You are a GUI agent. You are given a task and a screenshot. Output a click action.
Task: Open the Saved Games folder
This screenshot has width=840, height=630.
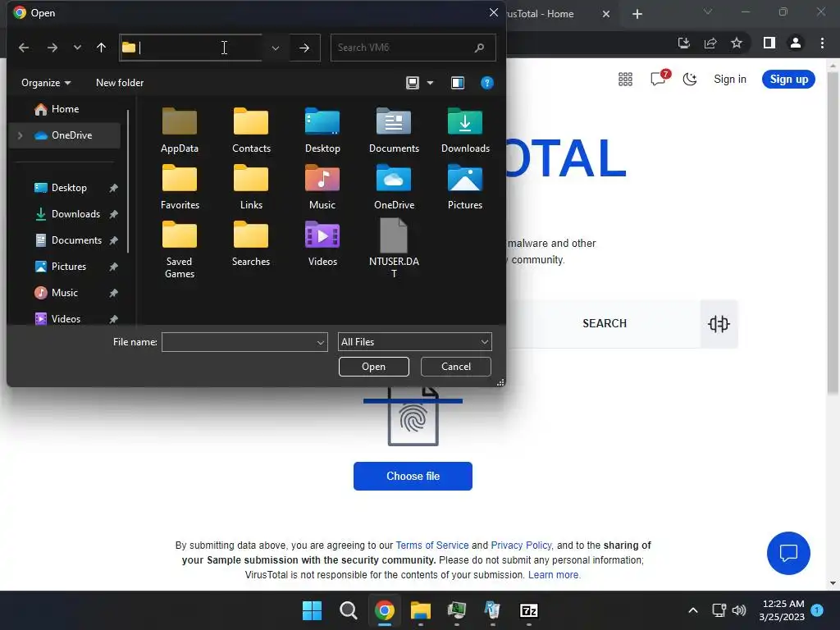180,250
